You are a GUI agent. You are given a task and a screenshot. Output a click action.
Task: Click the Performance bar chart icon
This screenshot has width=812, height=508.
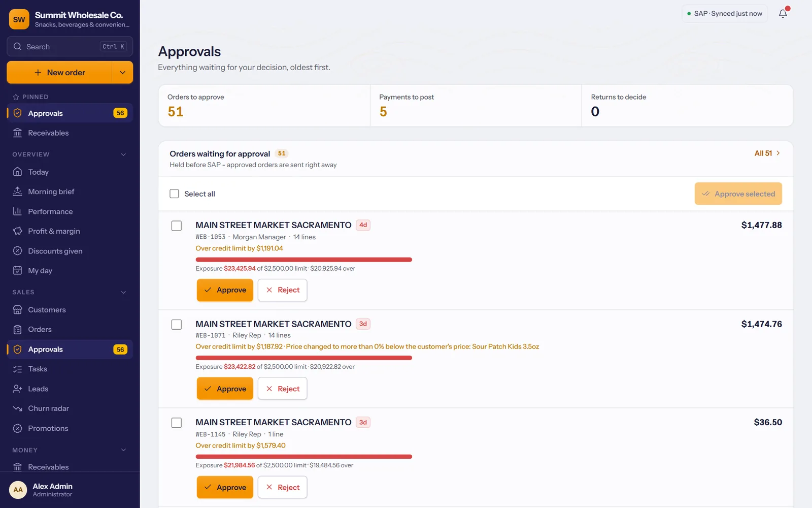18,211
